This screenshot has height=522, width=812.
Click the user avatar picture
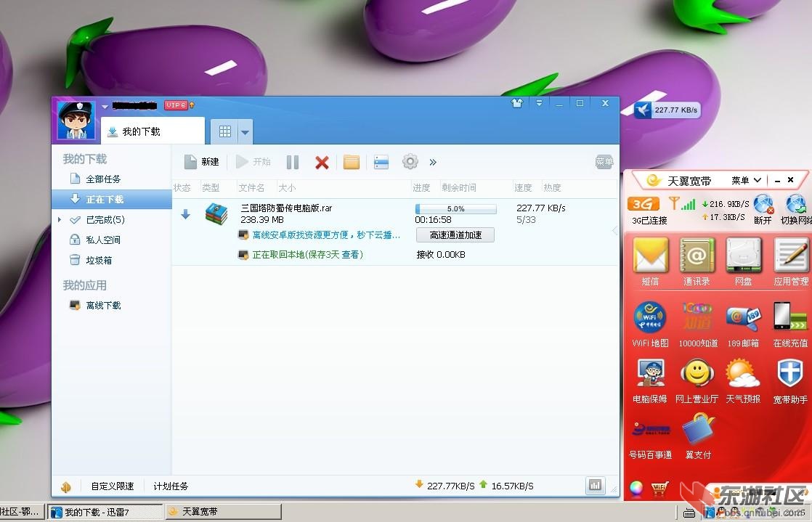(76, 120)
